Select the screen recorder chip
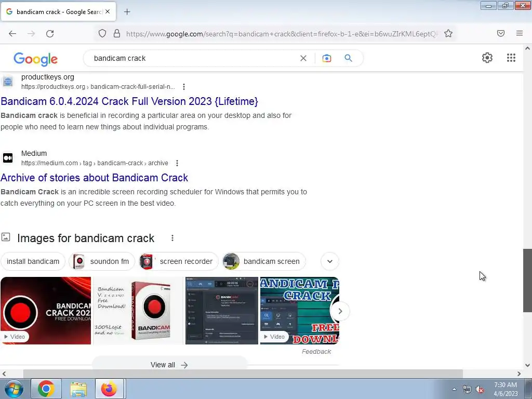The width and height of the screenshot is (532, 399). [x=179, y=262]
